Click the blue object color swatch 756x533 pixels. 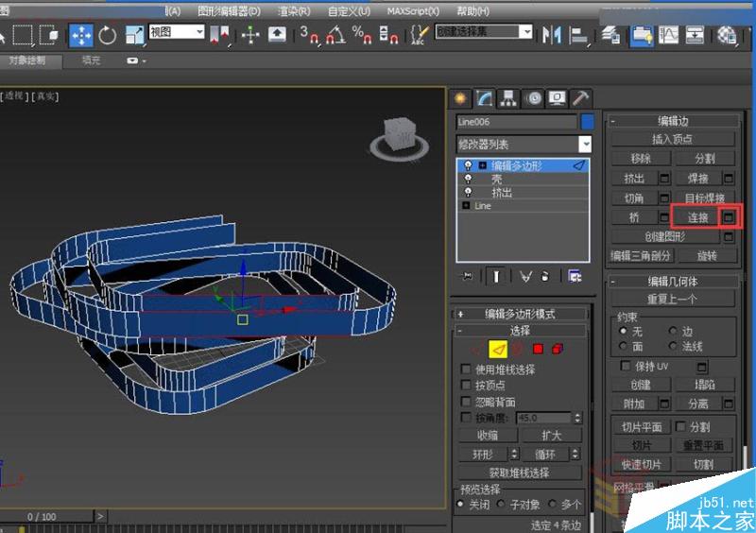[588, 122]
